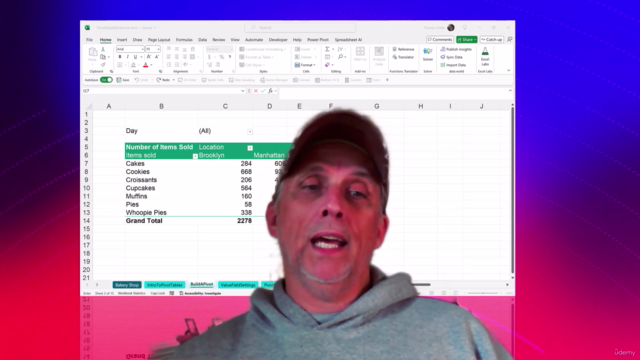640x360 pixels.
Task: Click the red Font Color icon
Action: 145,65
